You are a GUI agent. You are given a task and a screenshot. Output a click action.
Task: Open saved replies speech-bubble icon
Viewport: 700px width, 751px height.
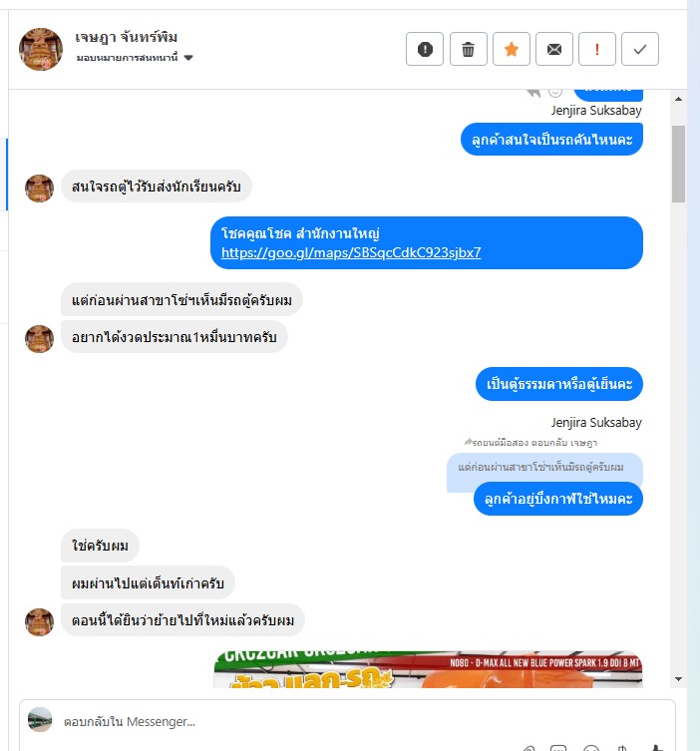coord(558,748)
